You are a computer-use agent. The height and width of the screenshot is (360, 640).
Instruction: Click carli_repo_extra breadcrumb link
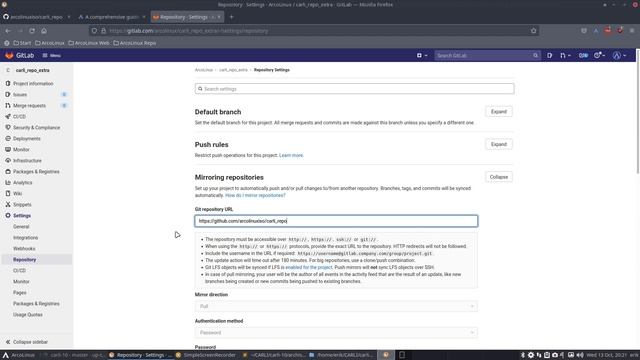click(233, 70)
